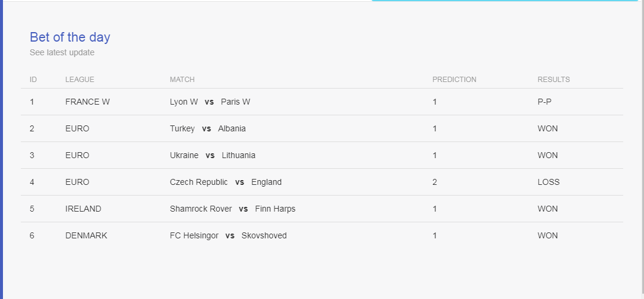Image resolution: width=644 pixels, height=299 pixels.
Task: Click the P-P result for row 1
Action: coord(544,102)
